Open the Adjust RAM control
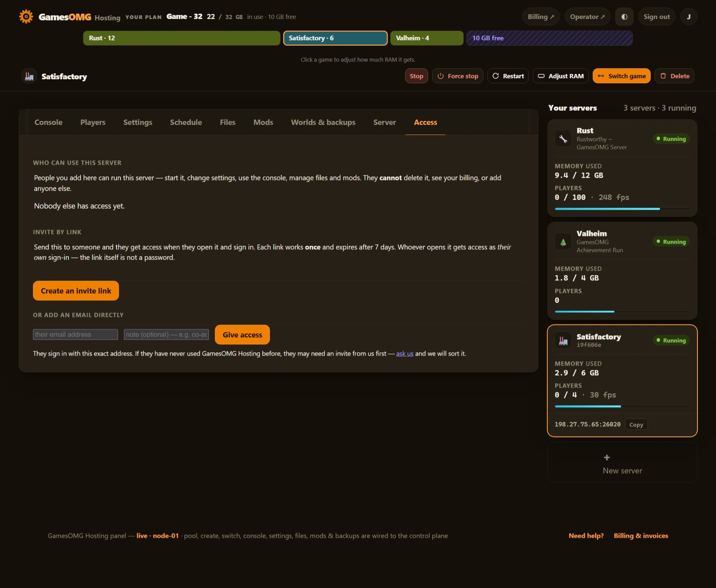 pos(561,76)
